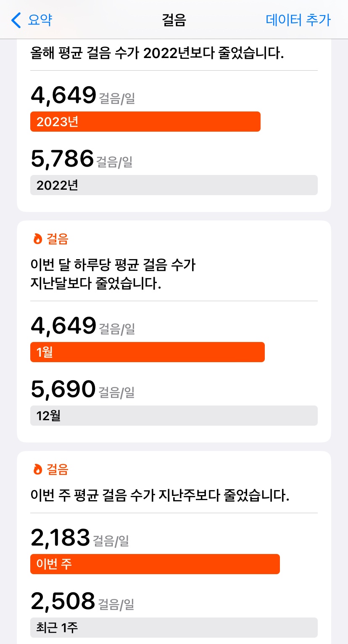Tap the back chevron arrow icon
The width and height of the screenshot is (348, 644).
(x=16, y=20)
